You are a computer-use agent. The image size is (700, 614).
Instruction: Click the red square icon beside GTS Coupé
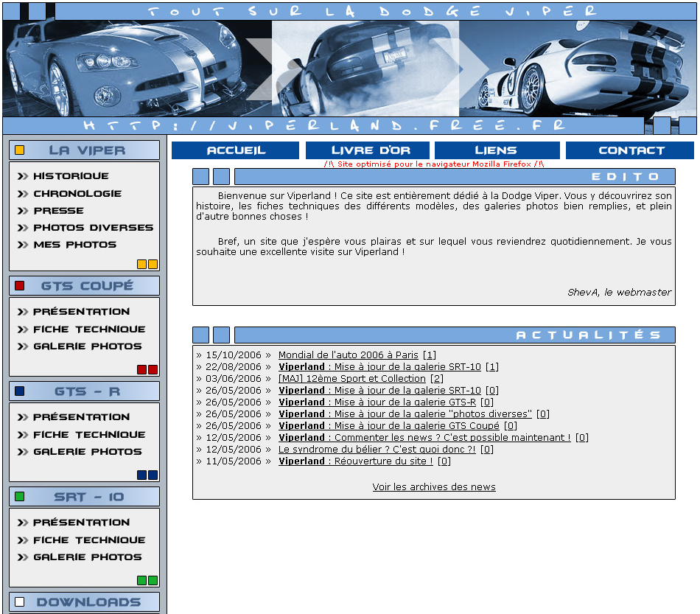pyautogui.click(x=20, y=285)
